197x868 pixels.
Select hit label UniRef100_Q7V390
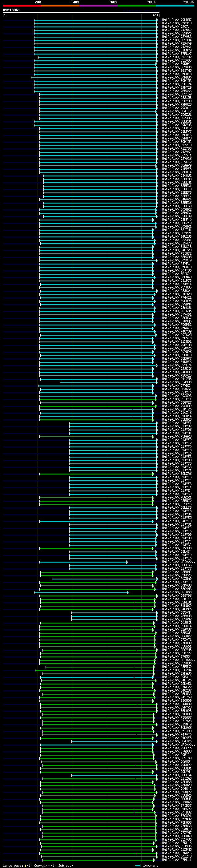pyautogui.click(x=177, y=549)
